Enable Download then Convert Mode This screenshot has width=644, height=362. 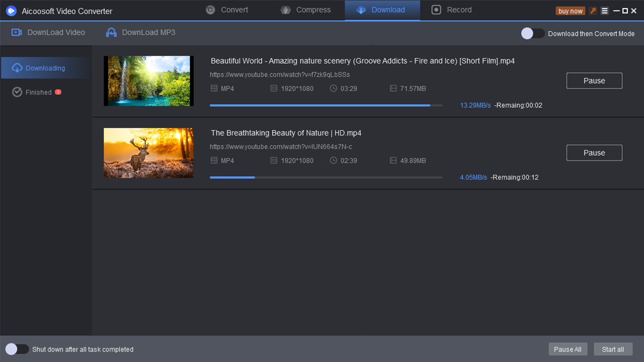click(x=532, y=34)
